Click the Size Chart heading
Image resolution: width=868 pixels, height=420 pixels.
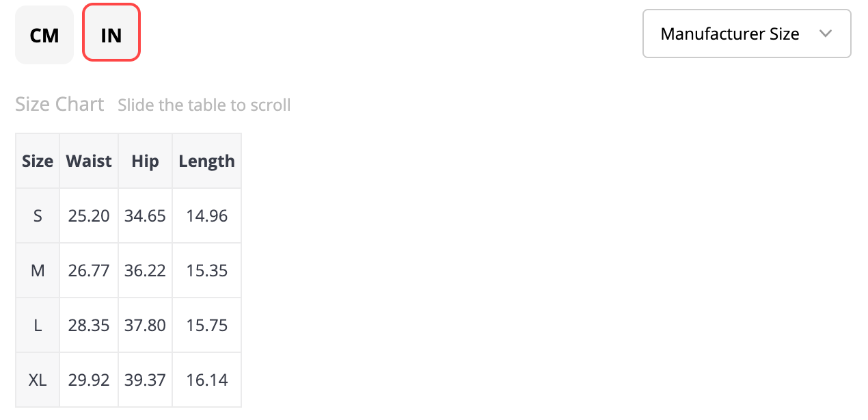coord(59,104)
